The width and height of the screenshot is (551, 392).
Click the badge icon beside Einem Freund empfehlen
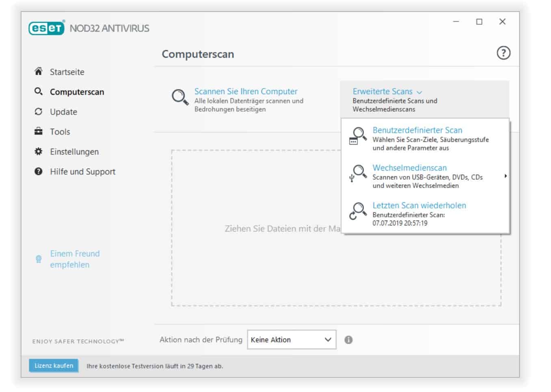point(39,259)
